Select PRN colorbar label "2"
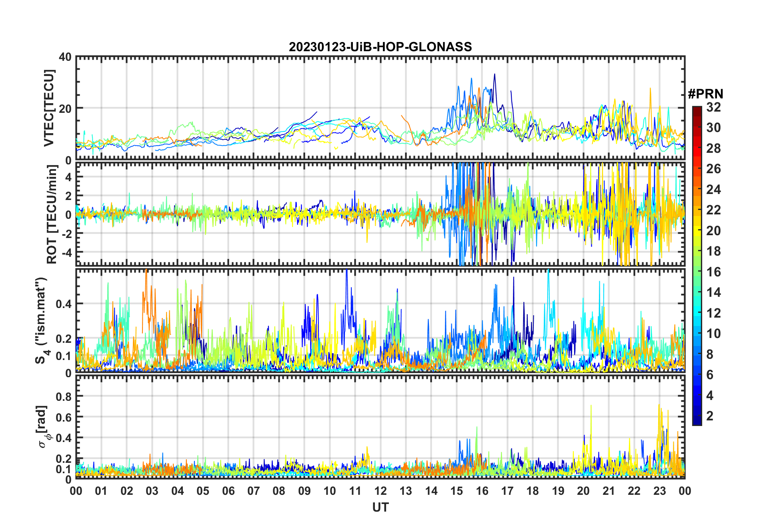 710,416
